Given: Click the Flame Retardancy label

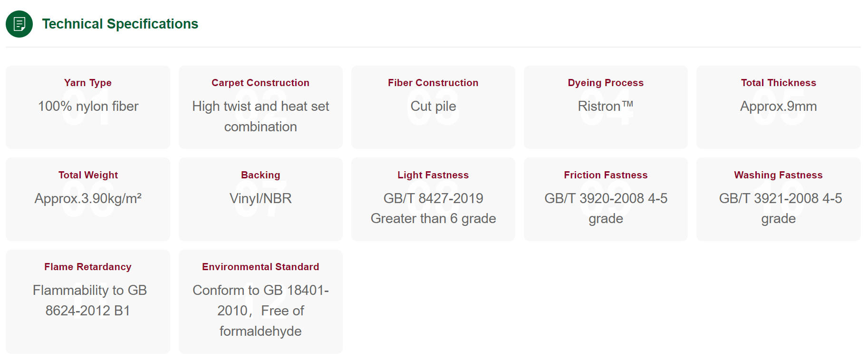Looking at the screenshot, I should (x=88, y=267).
